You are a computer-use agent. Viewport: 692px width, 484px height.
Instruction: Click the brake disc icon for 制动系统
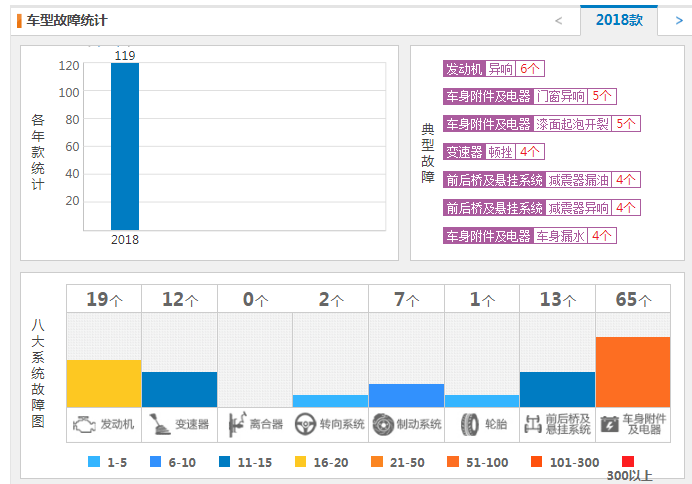pos(383,424)
